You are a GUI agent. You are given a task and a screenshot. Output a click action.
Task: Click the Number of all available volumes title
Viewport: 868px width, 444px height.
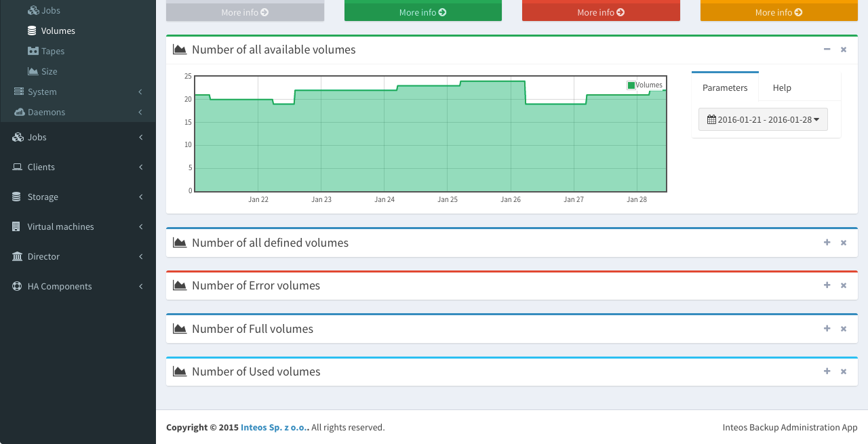tap(274, 49)
